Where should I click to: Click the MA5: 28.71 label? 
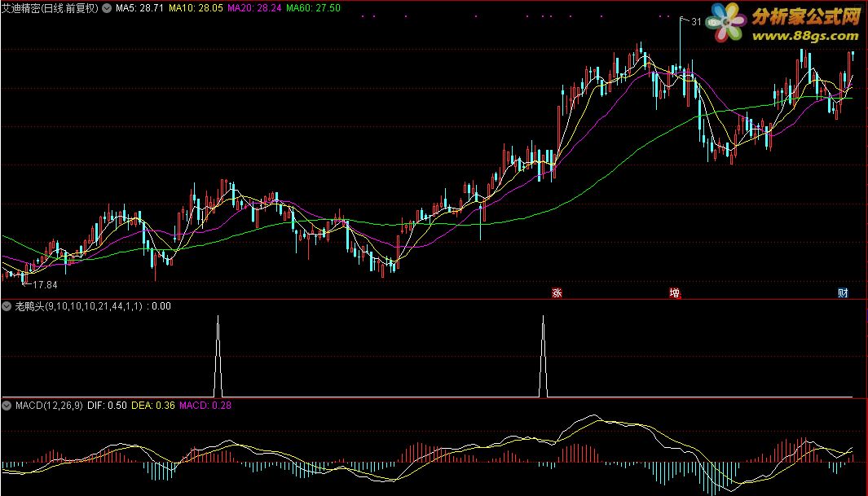139,8
